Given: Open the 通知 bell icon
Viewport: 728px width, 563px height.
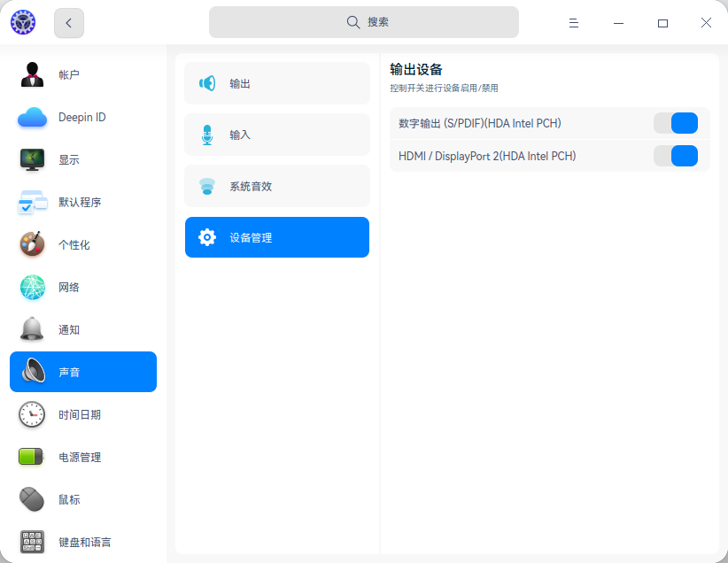Looking at the screenshot, I should coord(32,329).
